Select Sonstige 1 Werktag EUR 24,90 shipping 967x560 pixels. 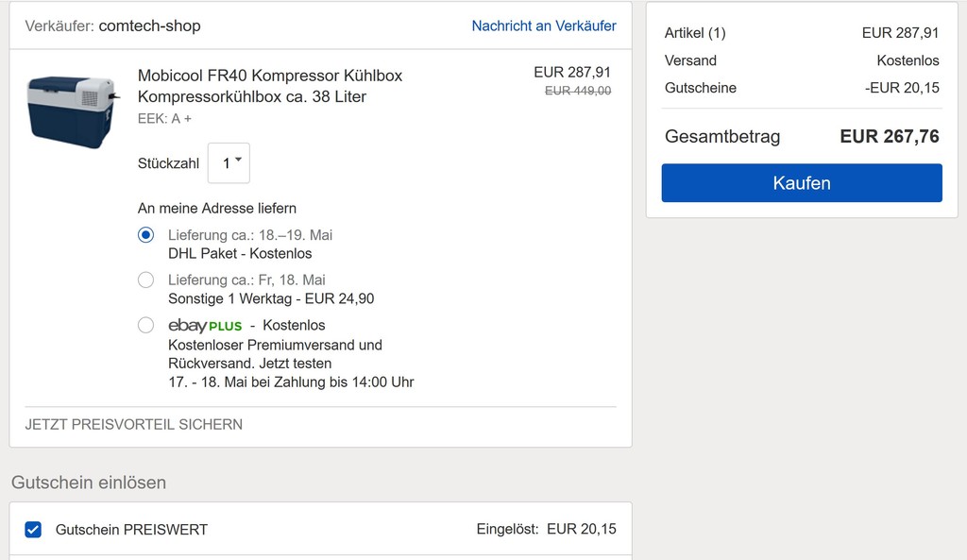click(x=146, y=280)
